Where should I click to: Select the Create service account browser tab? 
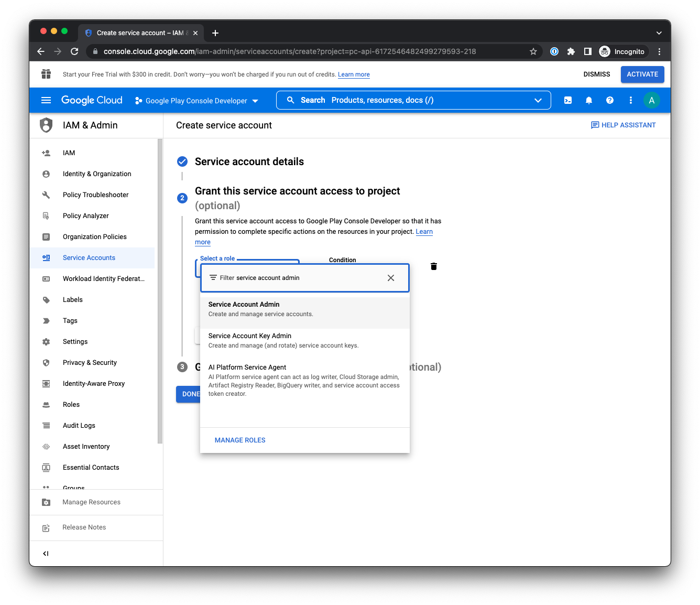point(140,33)
